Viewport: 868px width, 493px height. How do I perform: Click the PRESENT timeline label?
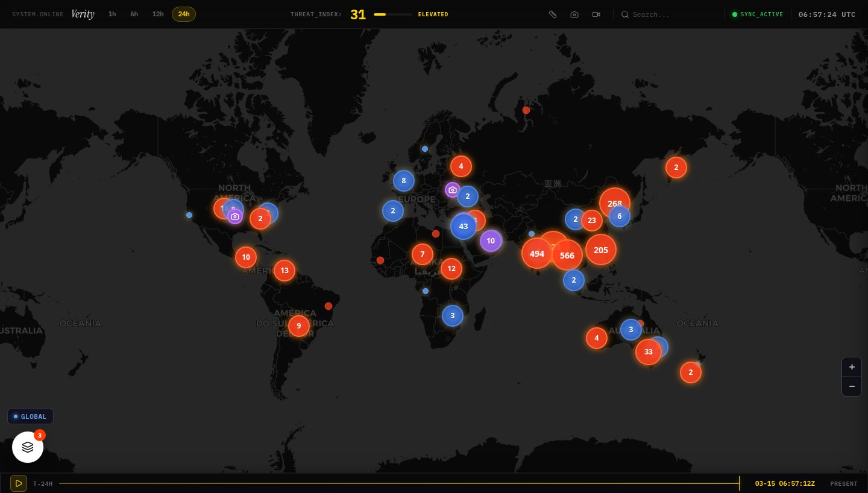coord(844,484)
